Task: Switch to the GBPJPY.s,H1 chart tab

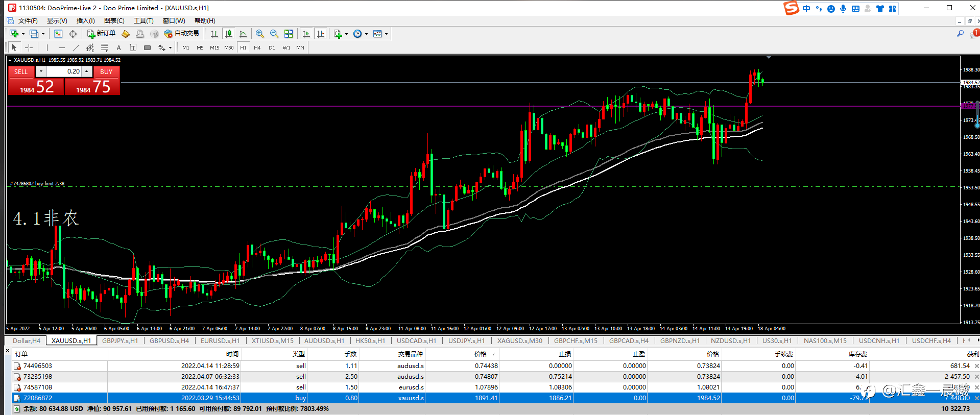Action: 120,340
